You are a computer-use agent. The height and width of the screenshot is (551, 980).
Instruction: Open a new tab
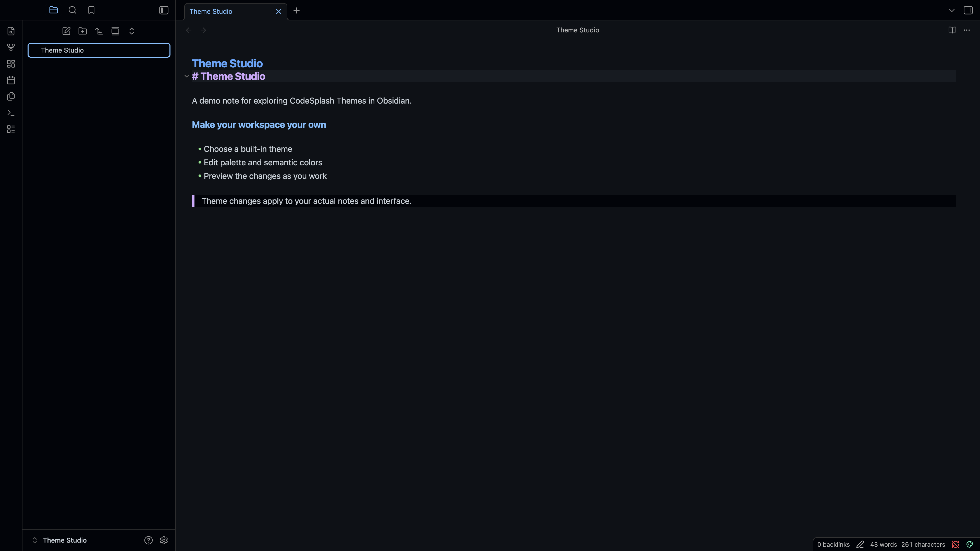coord(297,11)
